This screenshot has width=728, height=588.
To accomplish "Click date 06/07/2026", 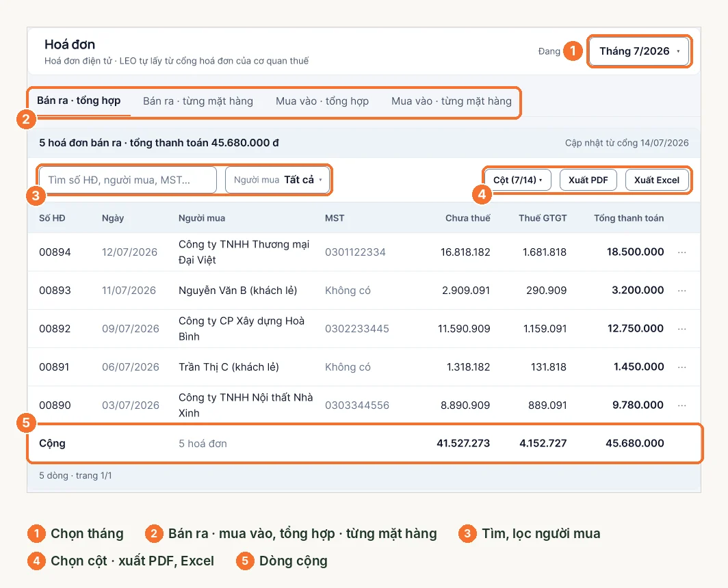I will click(x=131, y=367).
